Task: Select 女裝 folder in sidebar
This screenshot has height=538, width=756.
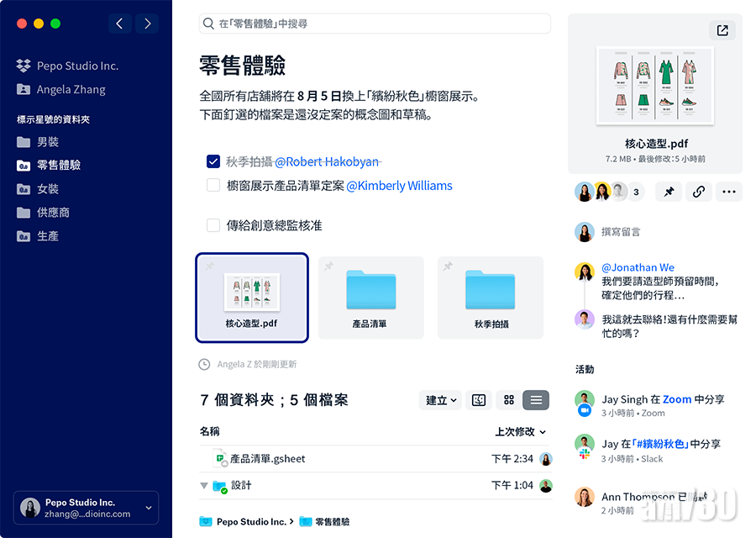Action: tap(48, 189)
